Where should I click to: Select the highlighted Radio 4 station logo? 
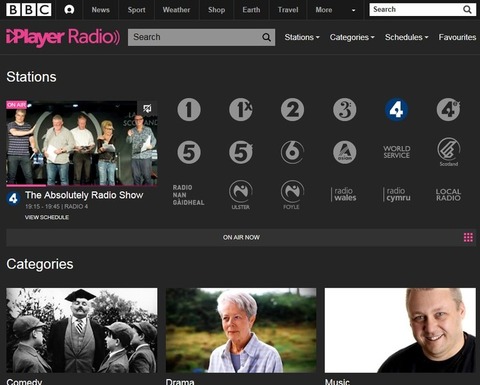tap(396, 110)
